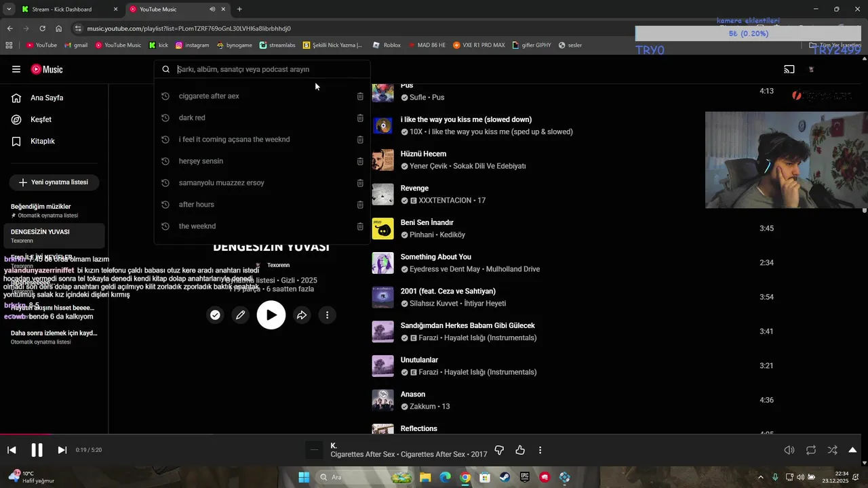868x488 pixels.
Task: Skip to the previous track
Action: (x=12, y=450)
